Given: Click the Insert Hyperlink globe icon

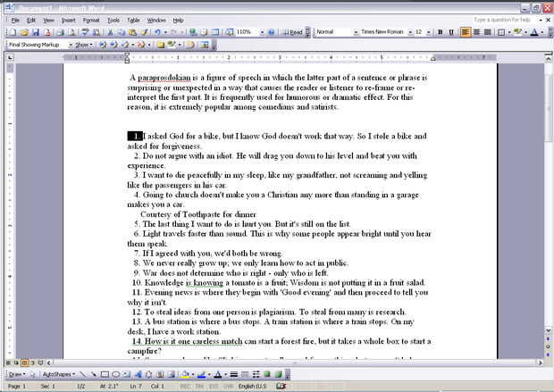Looking at the screenshot, I should (x=192, y=32).
